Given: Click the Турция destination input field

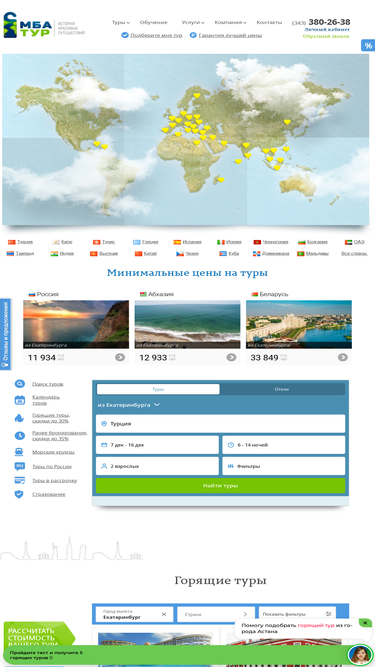Looking at the screenshot, I should tap(220, 424).
